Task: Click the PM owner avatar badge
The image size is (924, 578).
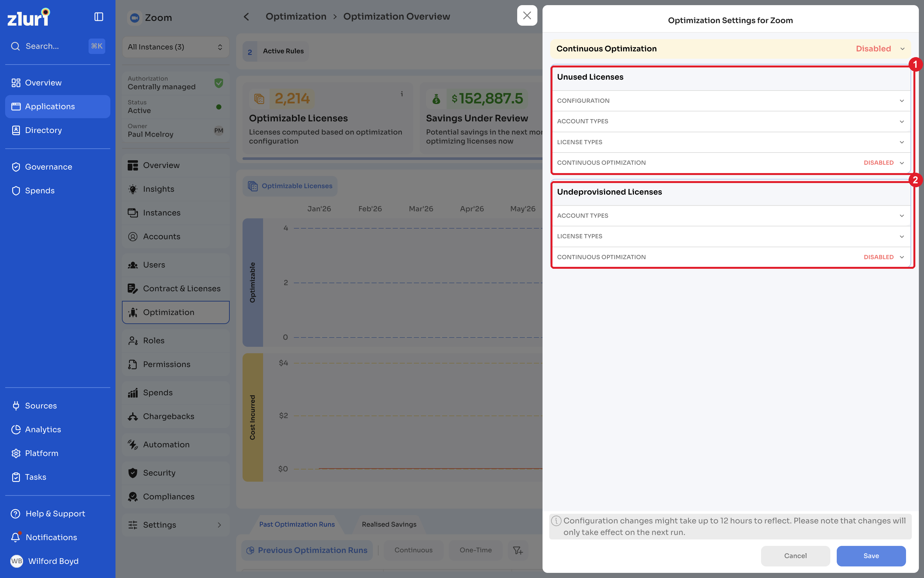Action: coord(218,130)
